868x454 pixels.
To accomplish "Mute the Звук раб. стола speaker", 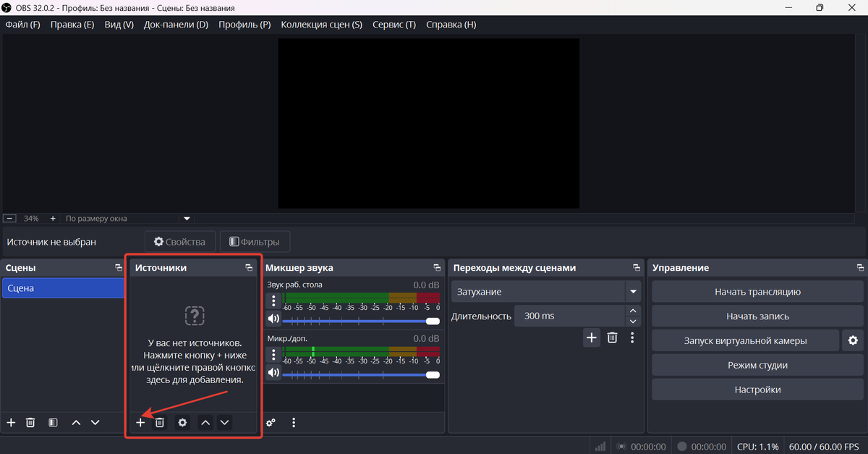I will point(273,319).
